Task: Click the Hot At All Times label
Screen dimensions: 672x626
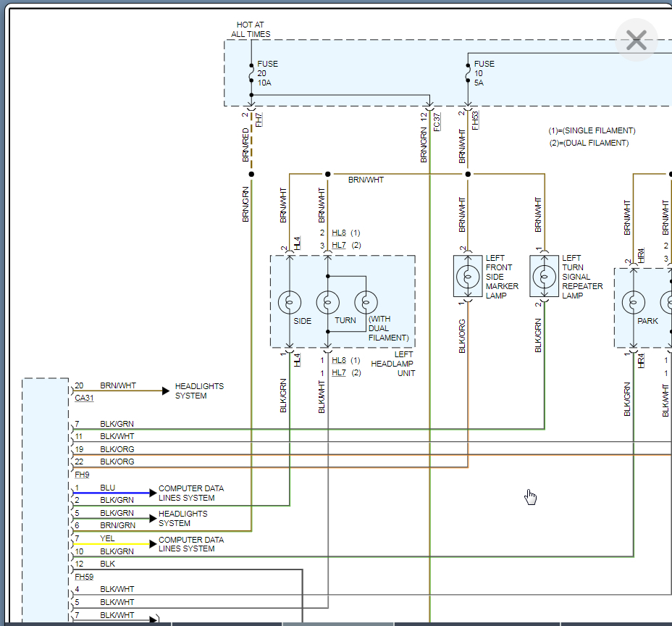Action: 251,30
